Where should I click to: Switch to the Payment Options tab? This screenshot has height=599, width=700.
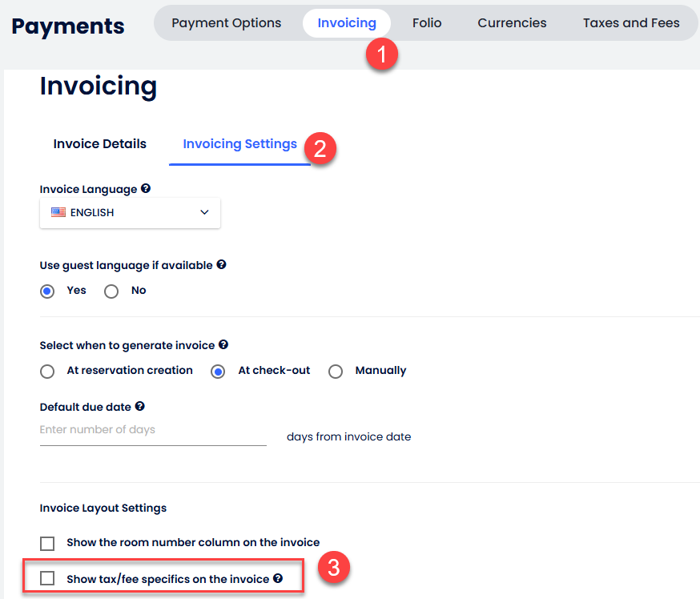(227, 23)
